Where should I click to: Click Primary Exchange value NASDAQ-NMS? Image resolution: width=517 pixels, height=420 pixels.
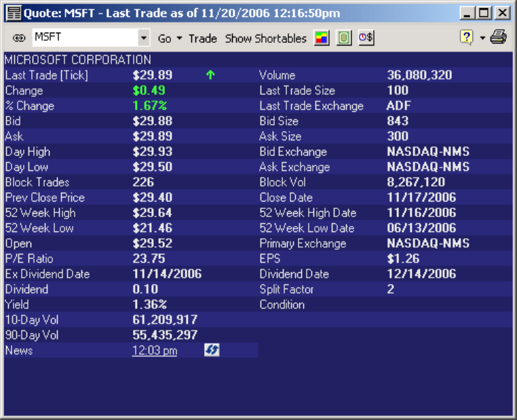click(428, 244)
